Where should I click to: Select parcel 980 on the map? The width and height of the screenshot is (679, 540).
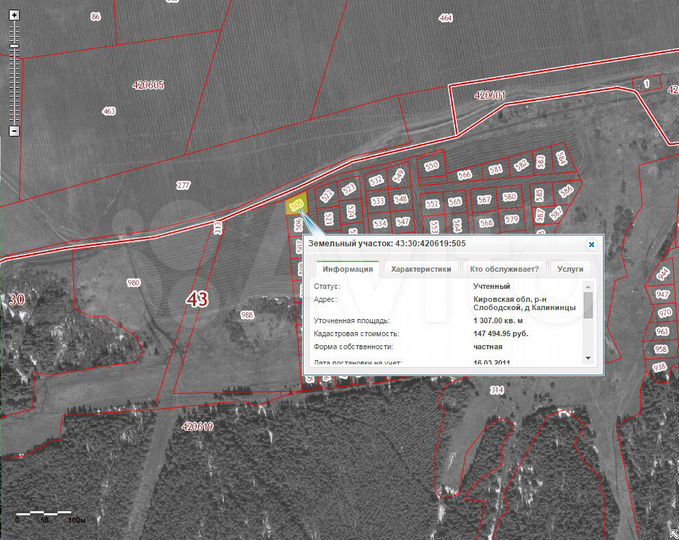133,283
